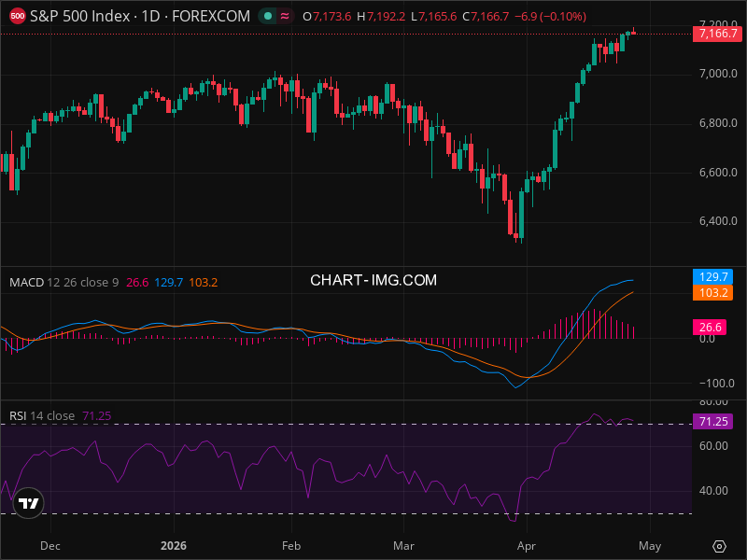Click the 60.00 RSI axis label
The image size is (747, 560).
(713, 446)
